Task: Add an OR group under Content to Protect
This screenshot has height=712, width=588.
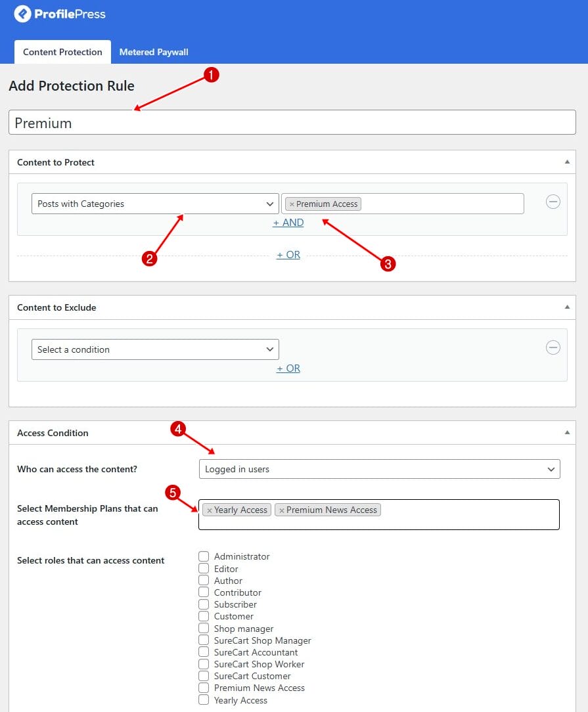Action: click(x=288, y=255)
